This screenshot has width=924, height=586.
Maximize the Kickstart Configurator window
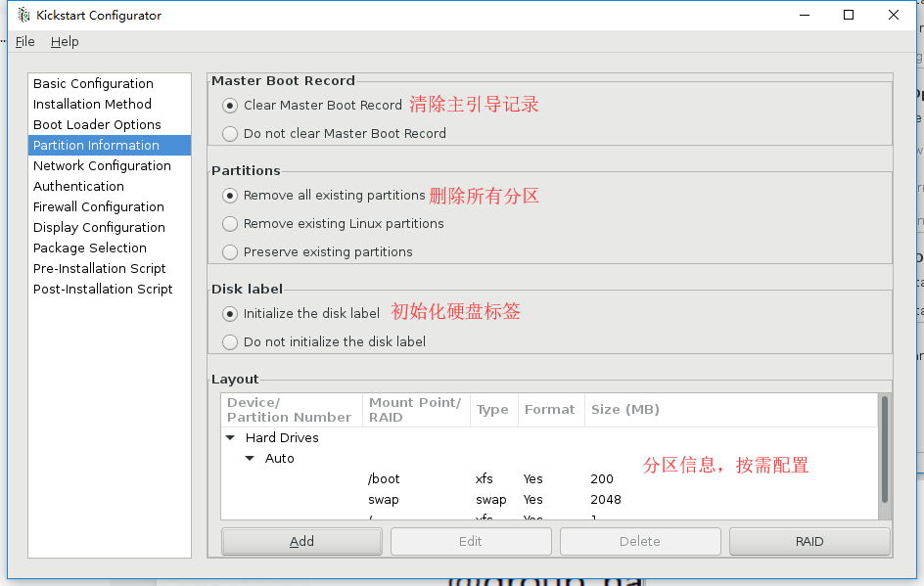pos(849,16)
